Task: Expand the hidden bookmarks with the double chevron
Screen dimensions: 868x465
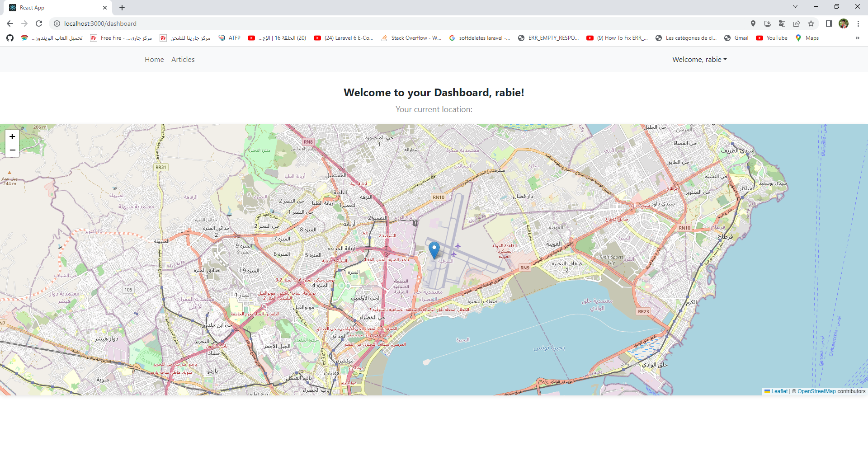Action: 857,38
